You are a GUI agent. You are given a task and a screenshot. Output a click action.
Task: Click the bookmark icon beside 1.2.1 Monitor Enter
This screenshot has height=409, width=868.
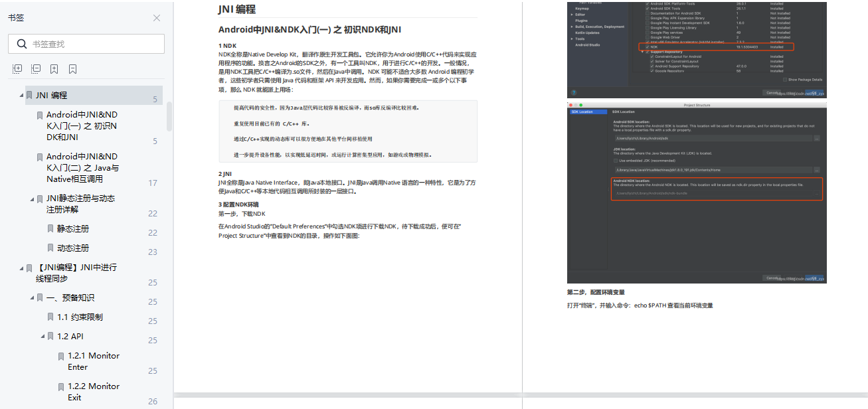[60, 355]
